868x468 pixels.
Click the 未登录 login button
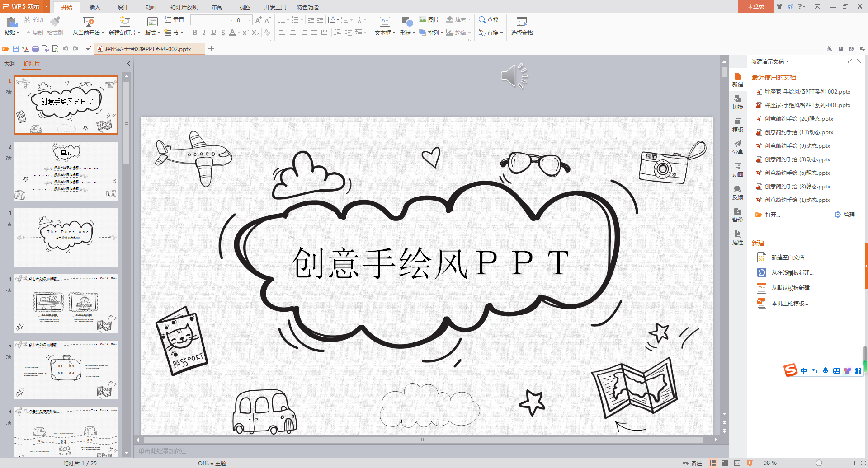pos(755,6)
